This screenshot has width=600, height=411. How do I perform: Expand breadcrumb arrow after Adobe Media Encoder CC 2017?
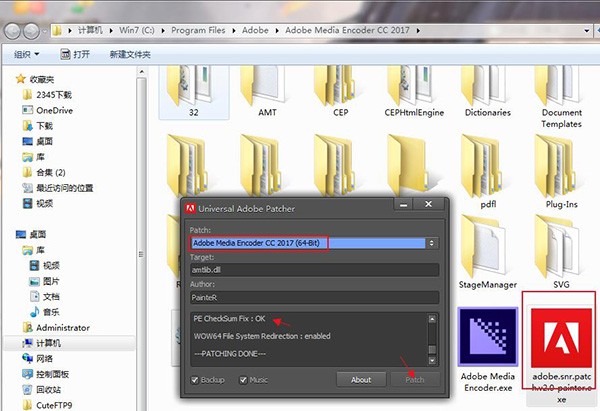click(x=418, y=30)
